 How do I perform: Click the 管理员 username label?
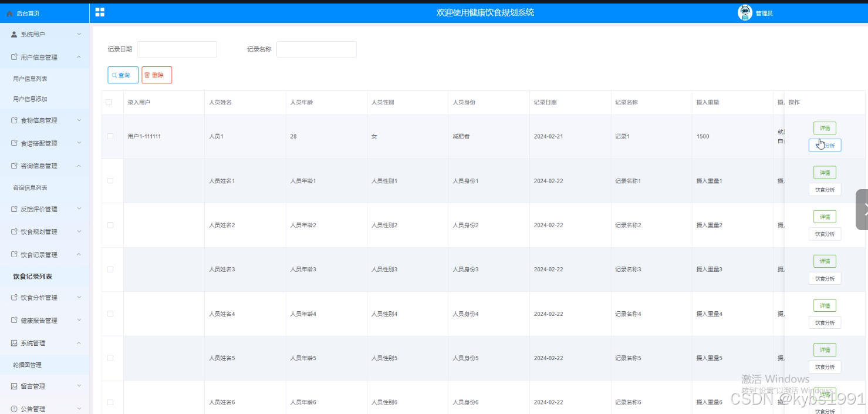764,14
